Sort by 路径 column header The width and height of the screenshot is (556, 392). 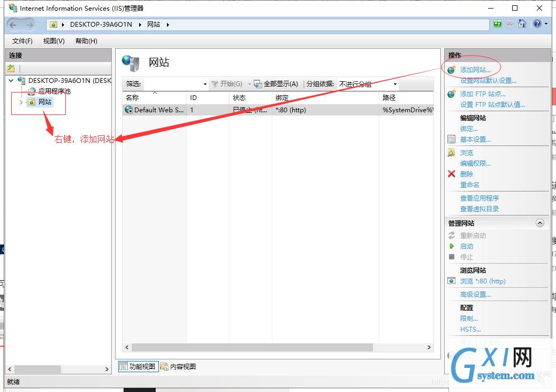click(406, 97)
